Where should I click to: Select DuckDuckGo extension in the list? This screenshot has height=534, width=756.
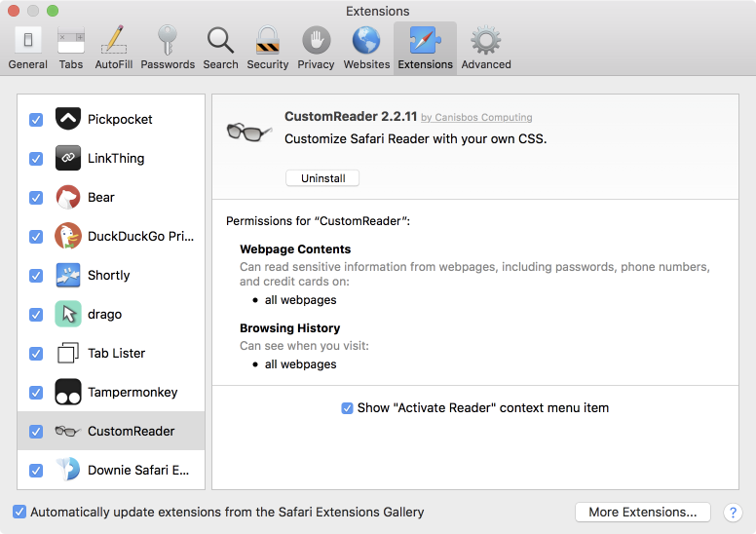click(140, 236)
